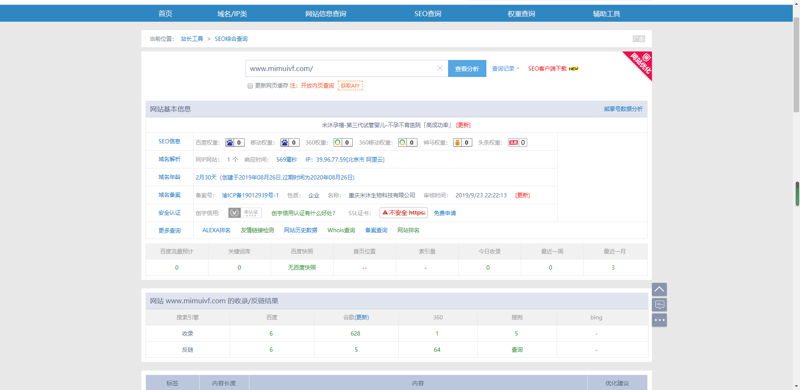This screenshot has width=800, height=390.
Task: Open the 网站排名 link
Action: coord(408,230)
